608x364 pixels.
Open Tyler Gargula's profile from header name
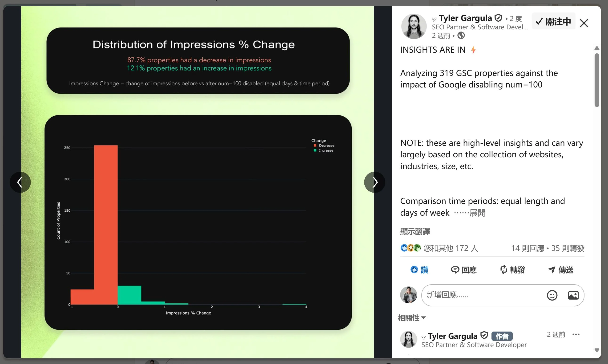click(x=465, y=18)
